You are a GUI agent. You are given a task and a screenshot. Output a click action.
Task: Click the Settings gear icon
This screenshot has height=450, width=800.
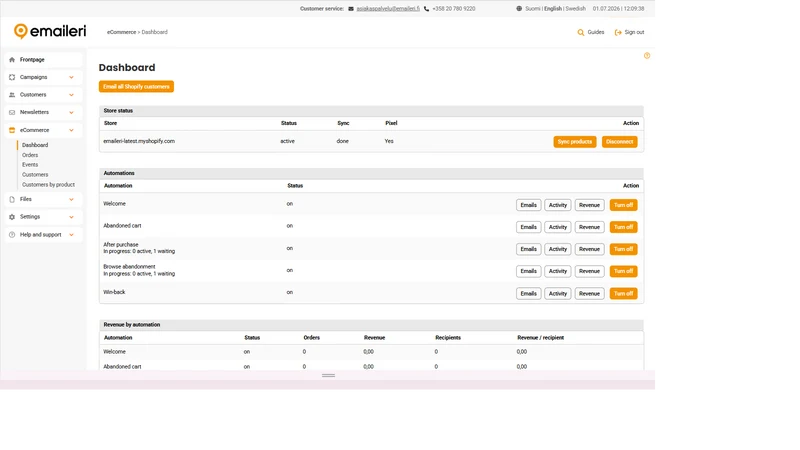tap(12, 217)
